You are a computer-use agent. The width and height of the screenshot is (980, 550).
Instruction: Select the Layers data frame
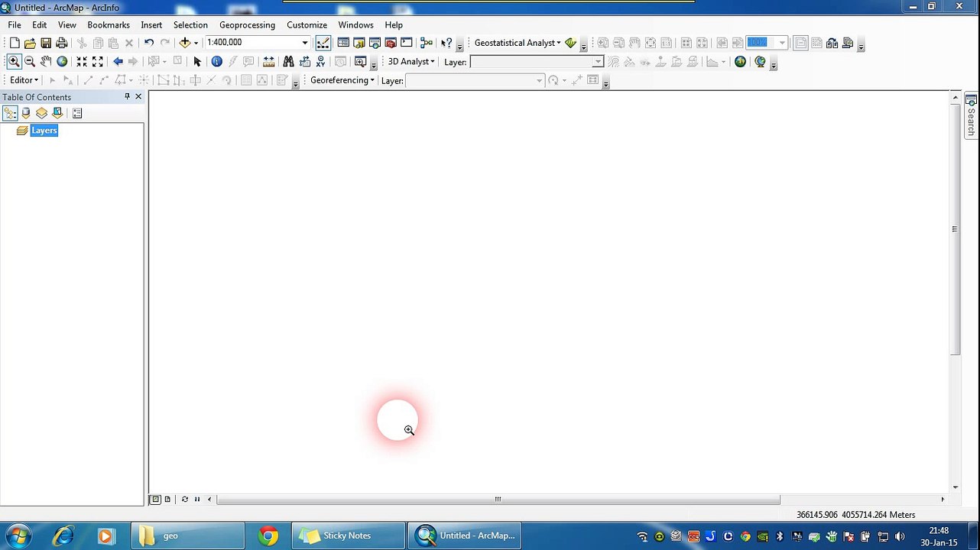pos(44,131)
